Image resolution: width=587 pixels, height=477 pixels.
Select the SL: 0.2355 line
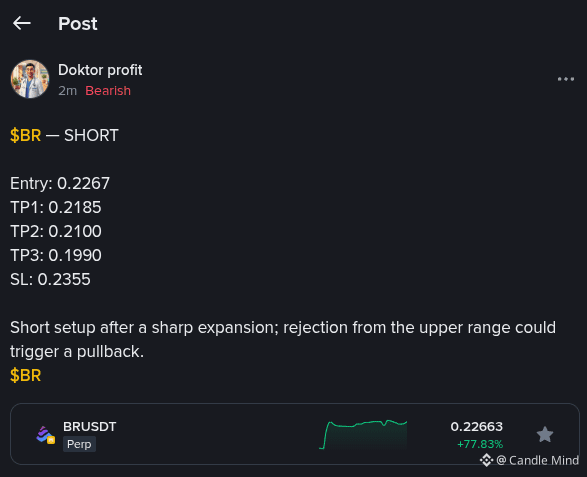[x=50, y=279]
